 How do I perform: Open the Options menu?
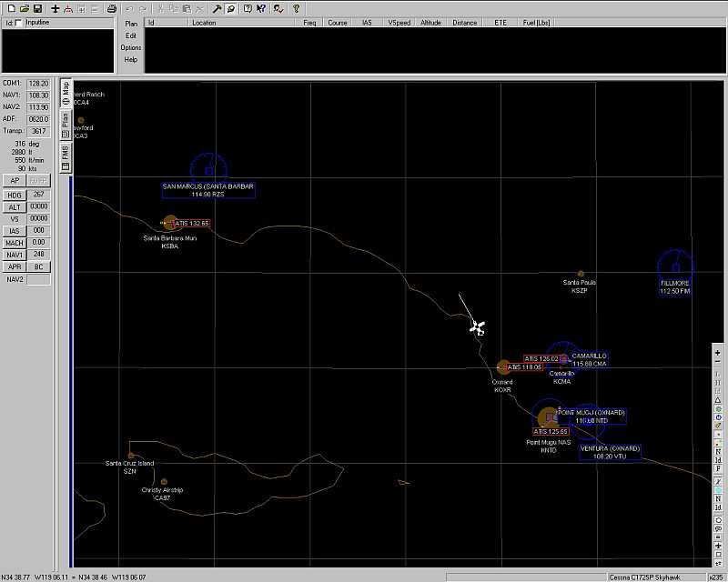[x=131, y=47]
